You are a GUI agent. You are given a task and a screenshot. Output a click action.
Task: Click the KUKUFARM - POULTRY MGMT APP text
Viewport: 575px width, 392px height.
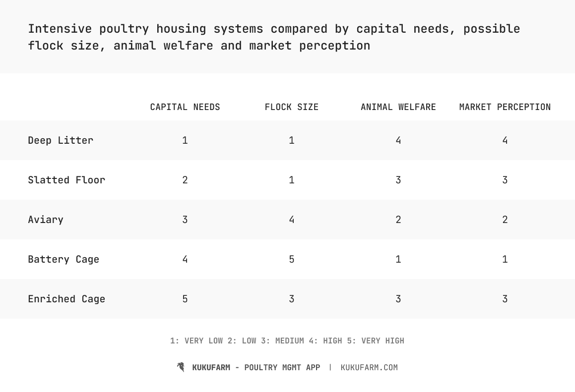[x=256, y=367]
